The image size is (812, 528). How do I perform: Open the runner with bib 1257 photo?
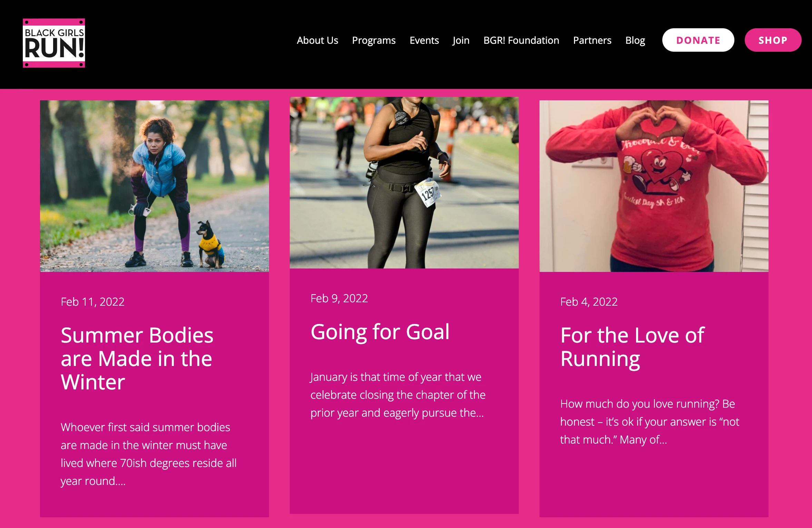pyautogui.click(x=404, y=183)
